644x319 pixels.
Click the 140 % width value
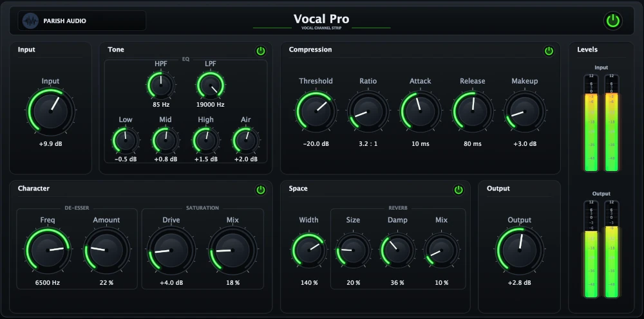(x=308, y=283)
